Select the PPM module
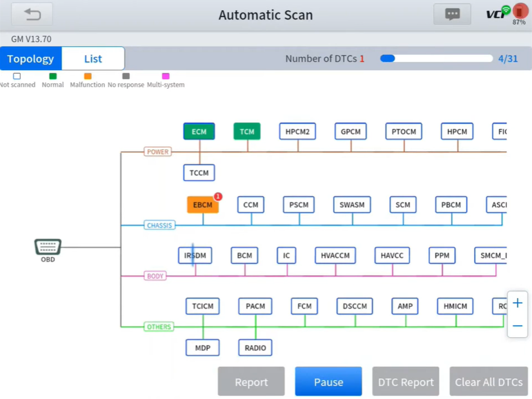The image size is (532, 399). coord(442,255)
